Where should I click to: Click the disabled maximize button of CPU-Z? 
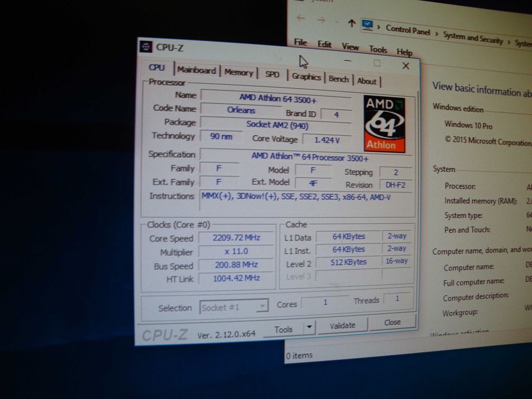click(x=376, y=63)
